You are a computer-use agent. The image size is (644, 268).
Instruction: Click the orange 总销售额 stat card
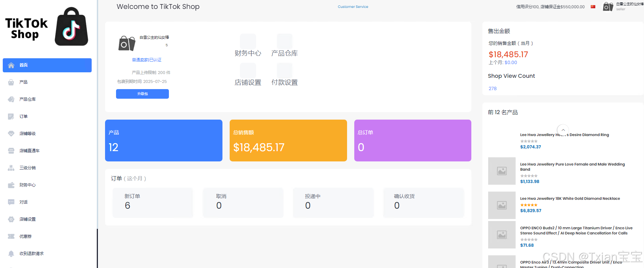(x=288, y=141)
